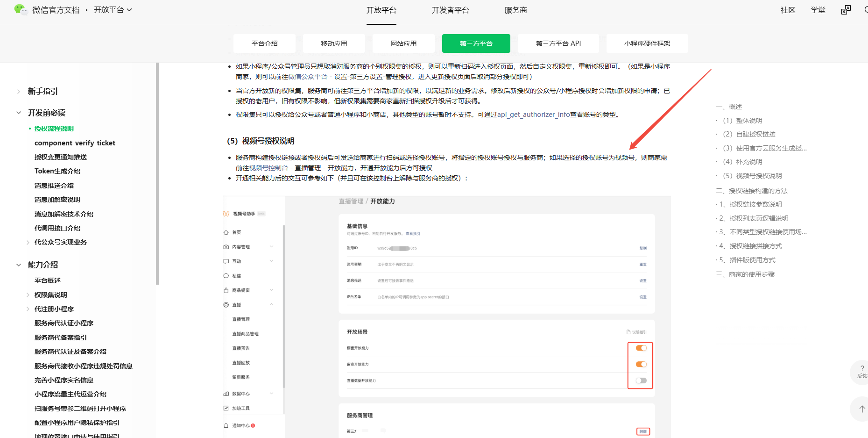Collapse 直播 chevron in embedded sidebar

click(x=272, y=304)
